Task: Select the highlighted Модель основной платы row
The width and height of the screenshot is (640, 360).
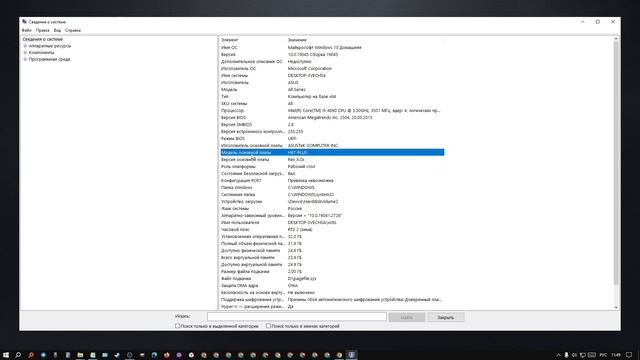Action: (332, 152)
